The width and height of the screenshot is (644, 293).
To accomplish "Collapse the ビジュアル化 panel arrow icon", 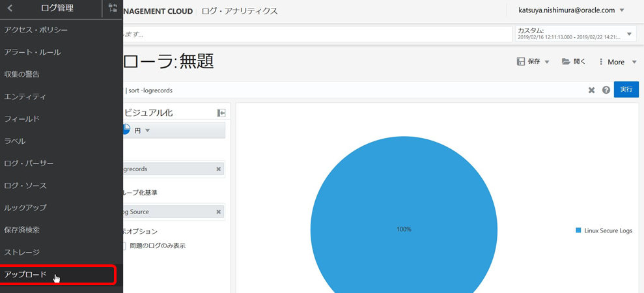I will (x=221, y=113).
